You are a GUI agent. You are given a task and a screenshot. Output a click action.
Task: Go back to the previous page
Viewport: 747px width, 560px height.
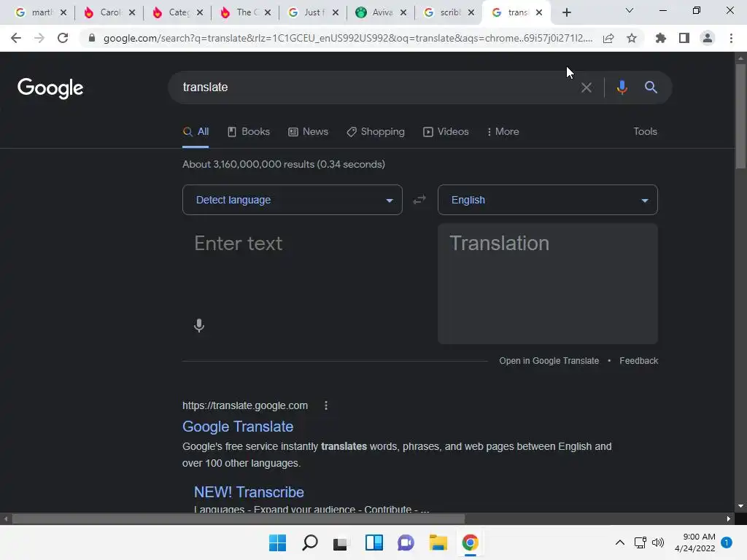[16, 38]
